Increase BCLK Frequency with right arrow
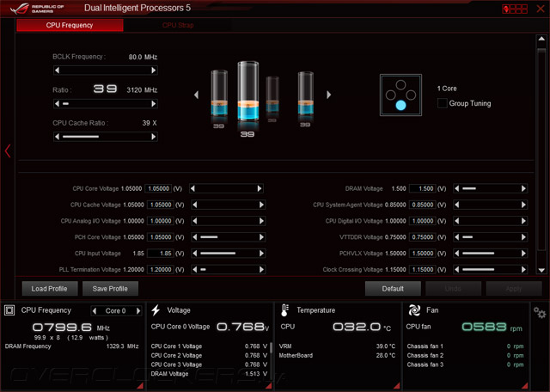 click(x=153, y=70)
